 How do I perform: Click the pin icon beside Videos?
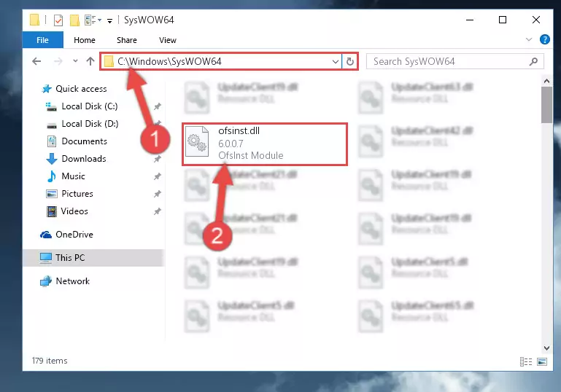pos(157,211)
